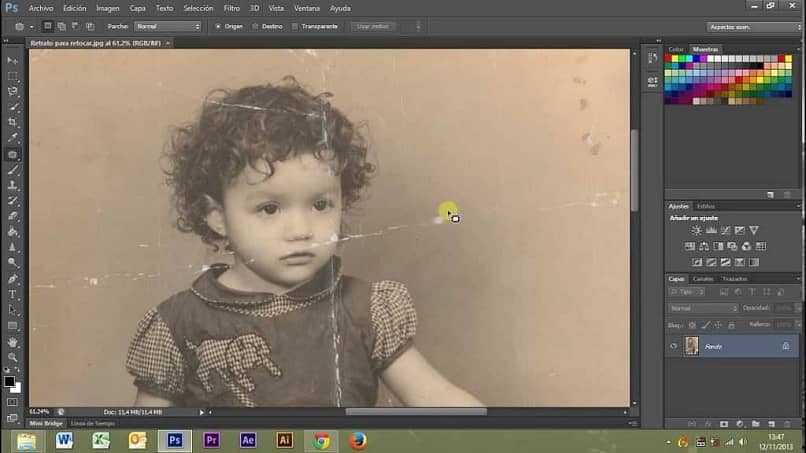Open Photoshop from the Windows taskbar
The width and height of the screenshot is (806, 453).
[174, 440]
